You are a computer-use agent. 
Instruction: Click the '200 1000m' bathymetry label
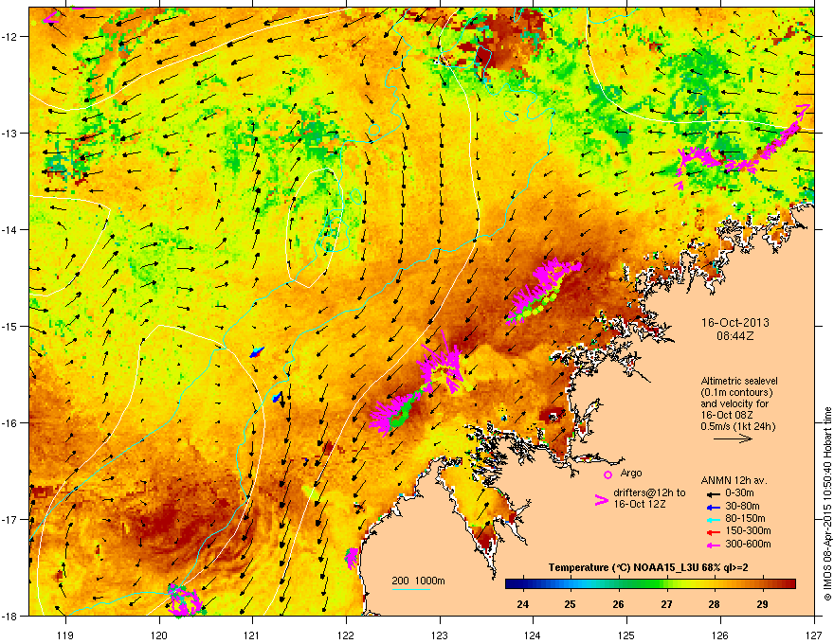coord(418,581)
